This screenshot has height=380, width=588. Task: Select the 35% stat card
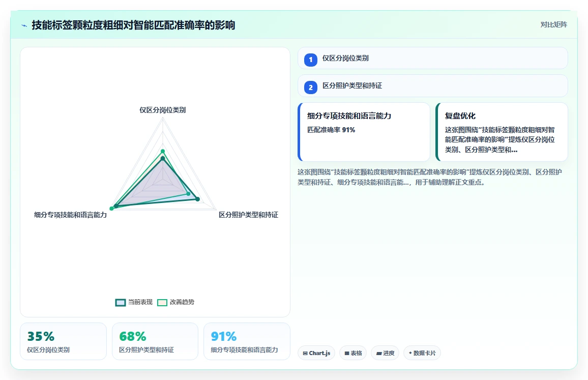[64, 341]
